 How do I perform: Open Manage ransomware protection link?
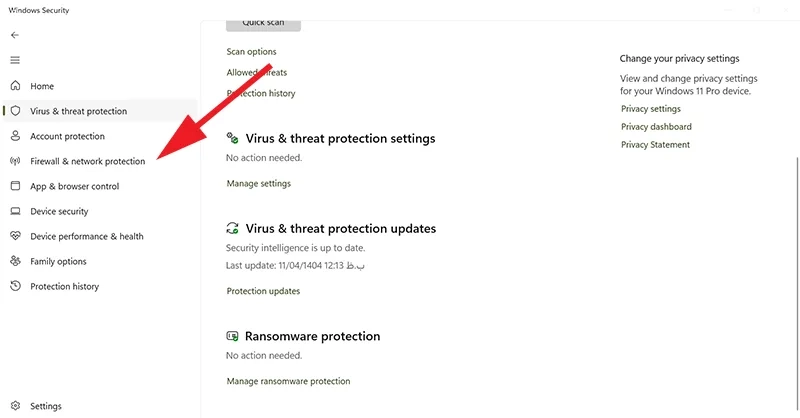click(x=288, y=381)
